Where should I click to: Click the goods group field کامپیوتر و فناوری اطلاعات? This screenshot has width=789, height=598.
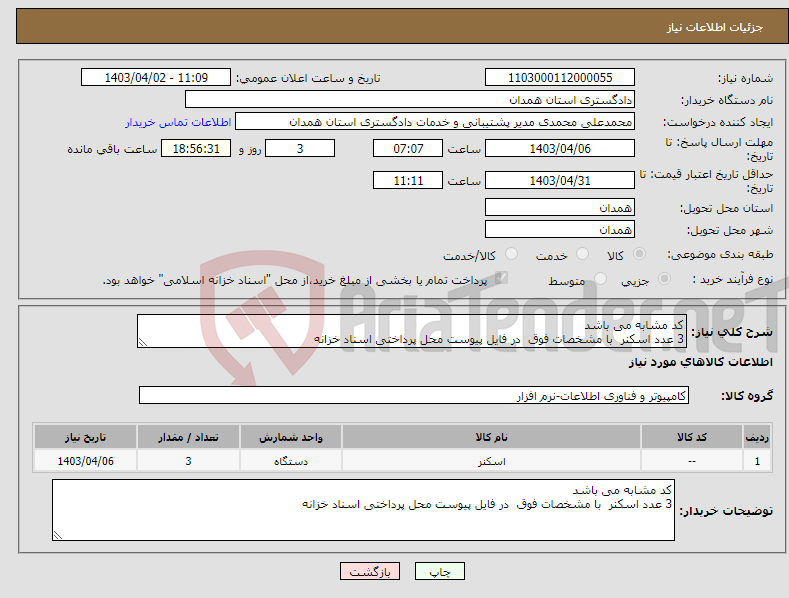[414, 396]
